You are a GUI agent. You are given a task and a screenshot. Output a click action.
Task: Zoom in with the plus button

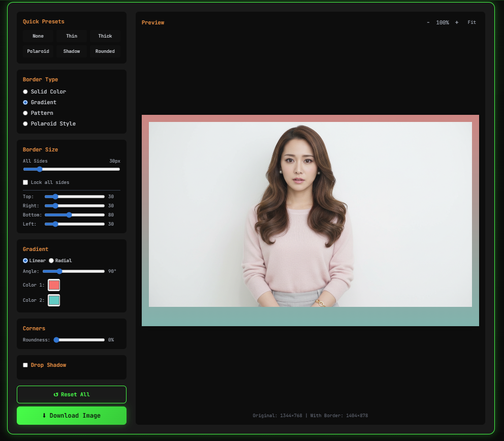456,22
